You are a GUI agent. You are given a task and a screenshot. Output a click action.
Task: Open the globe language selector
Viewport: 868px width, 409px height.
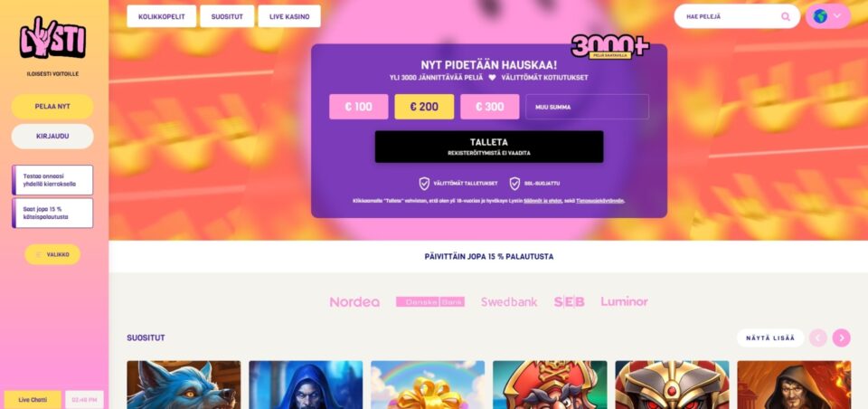(827, 16)
